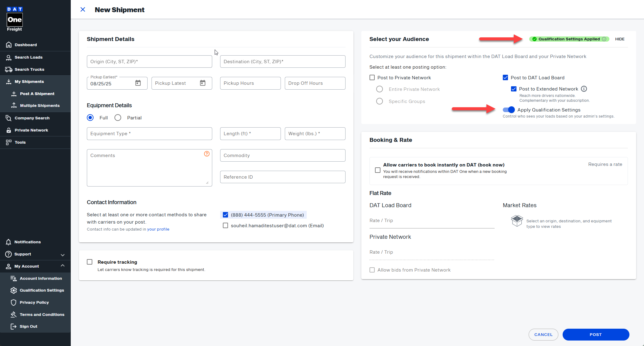Click the DAT One Freight logo
Screen dimensions: 644x346
(15, 19)
